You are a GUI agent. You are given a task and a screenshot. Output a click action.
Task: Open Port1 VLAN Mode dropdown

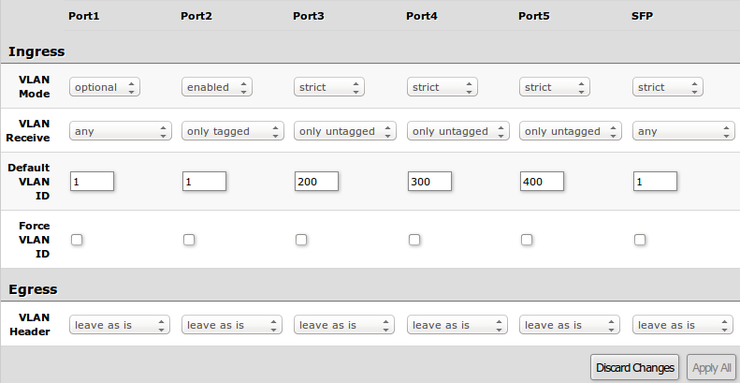tap(104, 87)
